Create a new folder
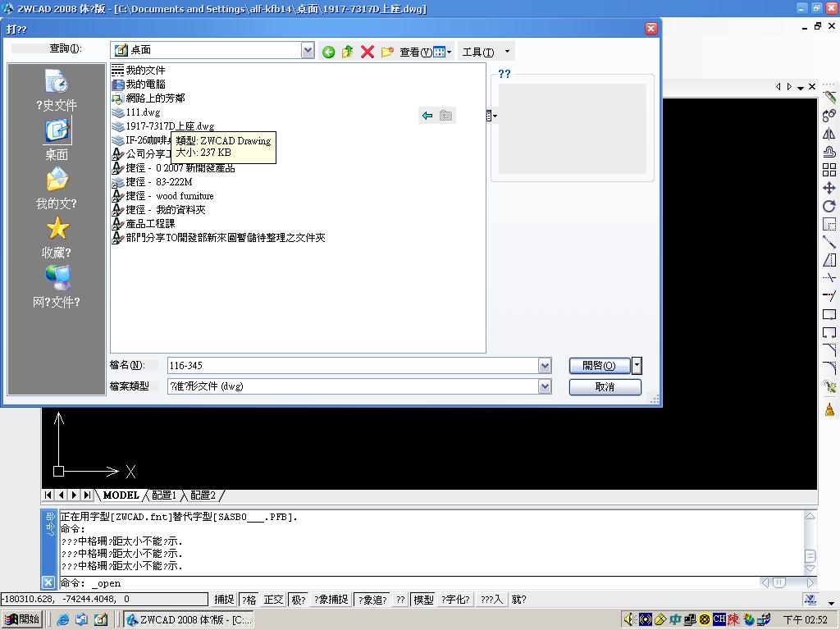 pos(387,52)
